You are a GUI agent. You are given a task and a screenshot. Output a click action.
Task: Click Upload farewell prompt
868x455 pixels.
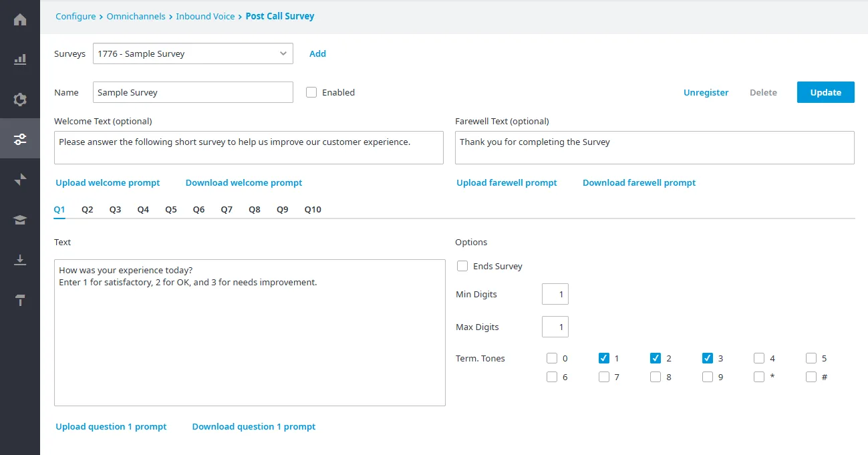coord(507,182)
